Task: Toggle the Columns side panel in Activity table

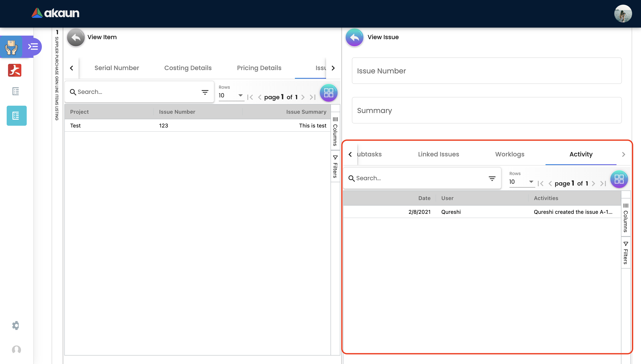Action: pyautogui.click(x=625, y=218)
